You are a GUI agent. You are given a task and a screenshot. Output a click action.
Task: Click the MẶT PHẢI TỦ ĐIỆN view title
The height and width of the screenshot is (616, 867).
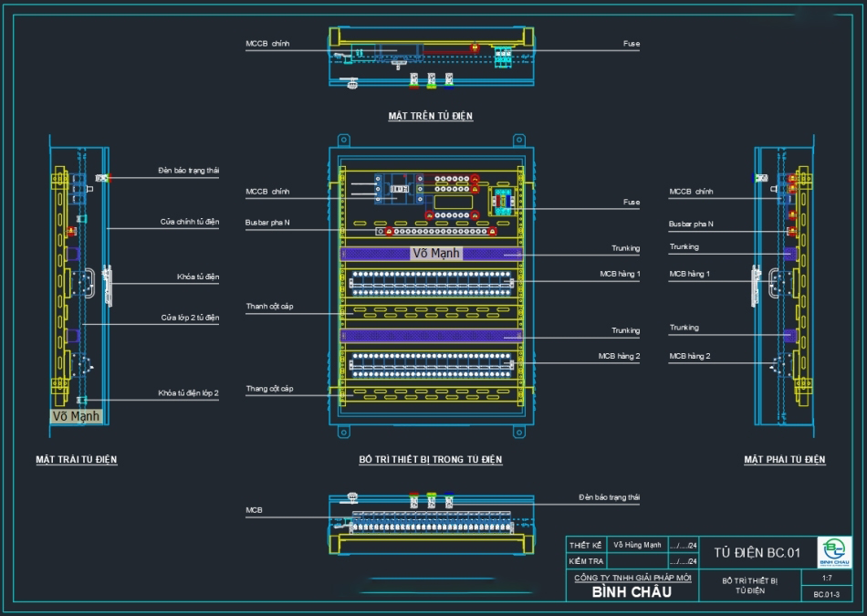tap(785, 460)
